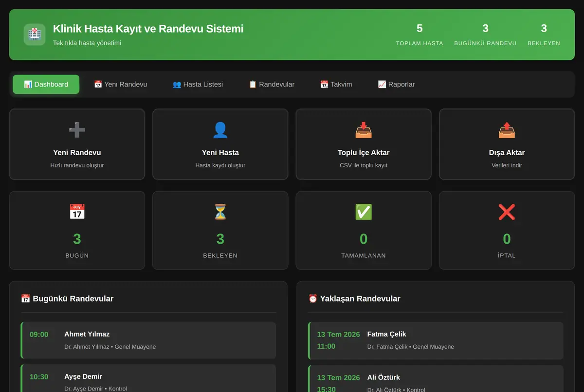This screenshot has width=584, height=392.
Task: Click the outbox icon for Dışa Aktar
Action: tap(507, 130)
